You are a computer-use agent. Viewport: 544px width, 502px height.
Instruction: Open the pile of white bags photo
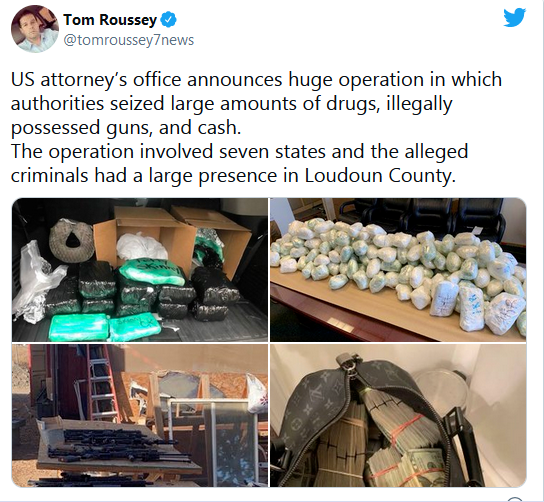coord(398,270)
